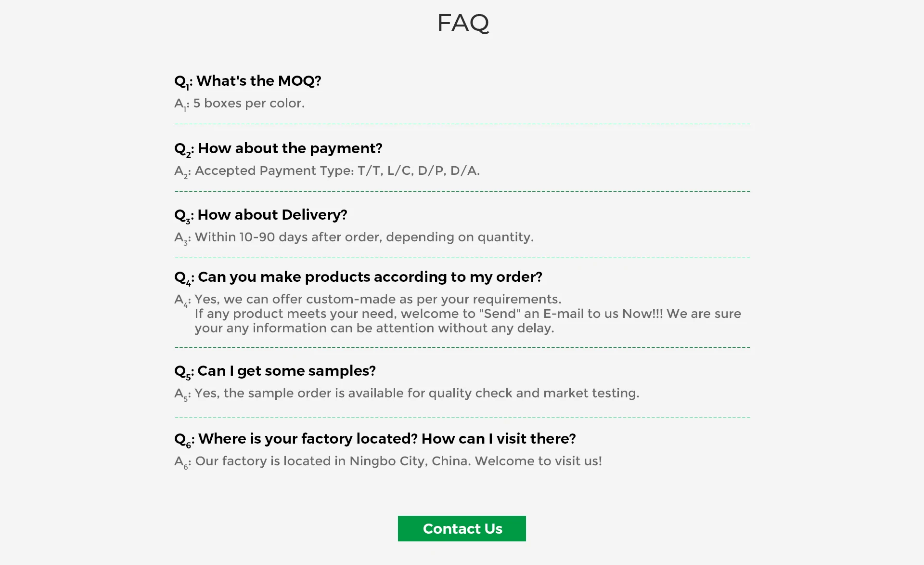The image size is (924, 565).
Task: Click the "5 boxes per color" answer
Action: click(240, 104)
